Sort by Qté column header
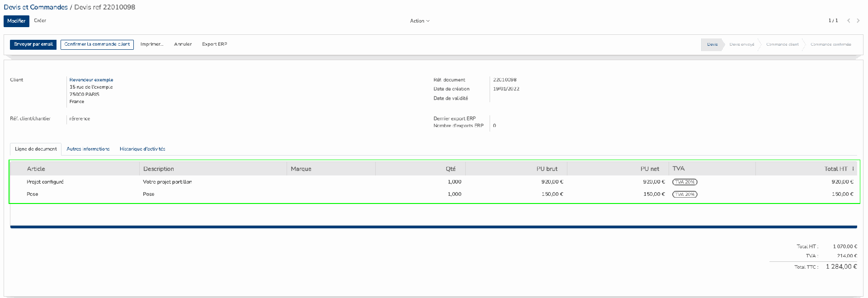 point(420,169)
